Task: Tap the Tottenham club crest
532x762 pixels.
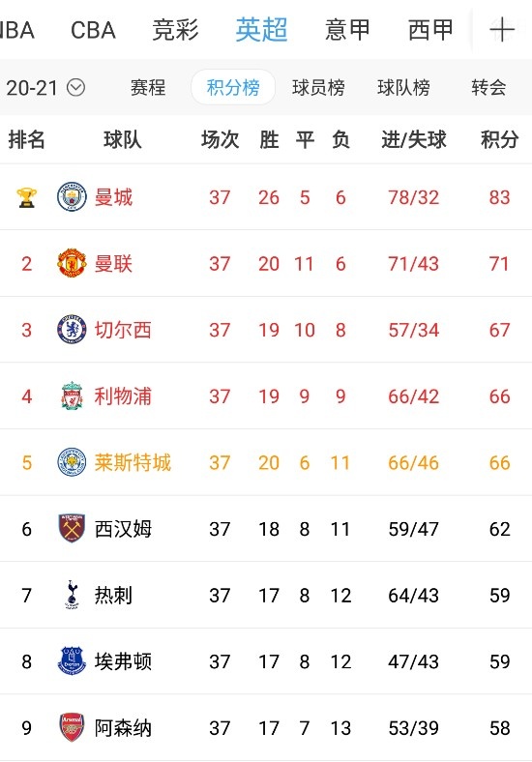Action: click(x=72, y=595)
